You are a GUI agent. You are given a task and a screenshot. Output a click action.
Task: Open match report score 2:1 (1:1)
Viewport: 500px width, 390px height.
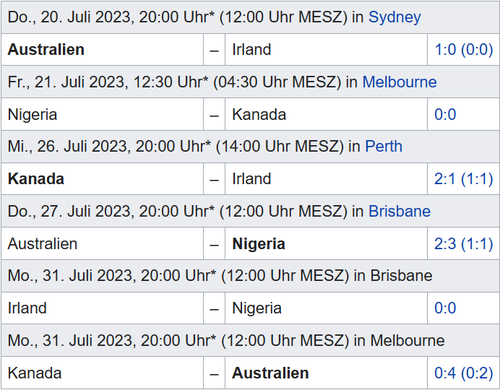point(464,179)
